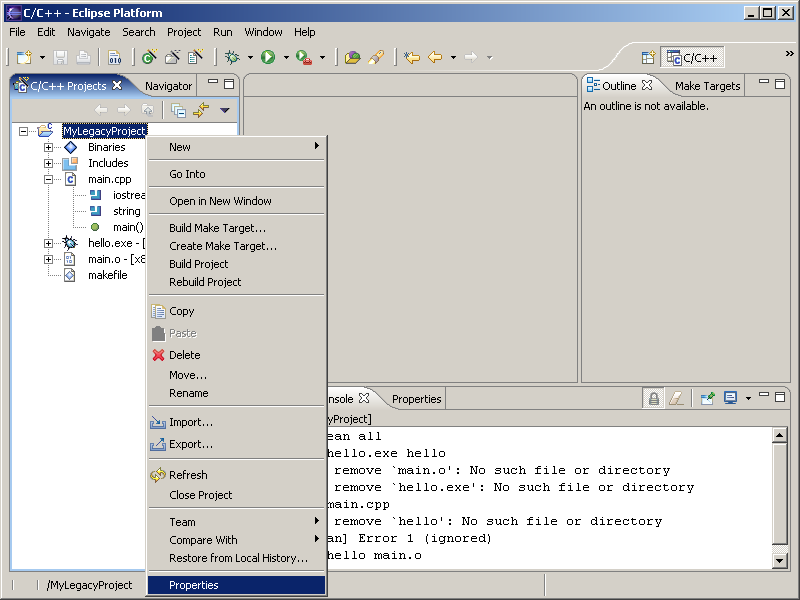Toggle the console Scroll Lock button
This screenshot has width=800, height=600.
point(653,398)
